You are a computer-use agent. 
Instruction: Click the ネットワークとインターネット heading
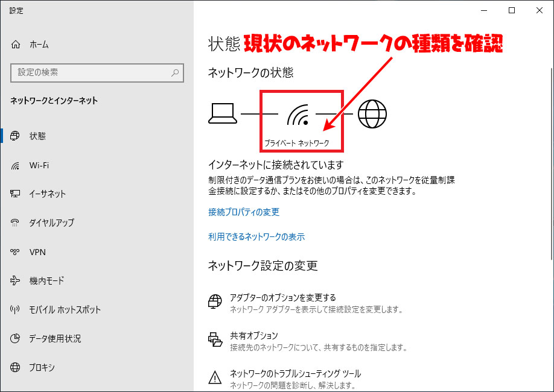54,101
